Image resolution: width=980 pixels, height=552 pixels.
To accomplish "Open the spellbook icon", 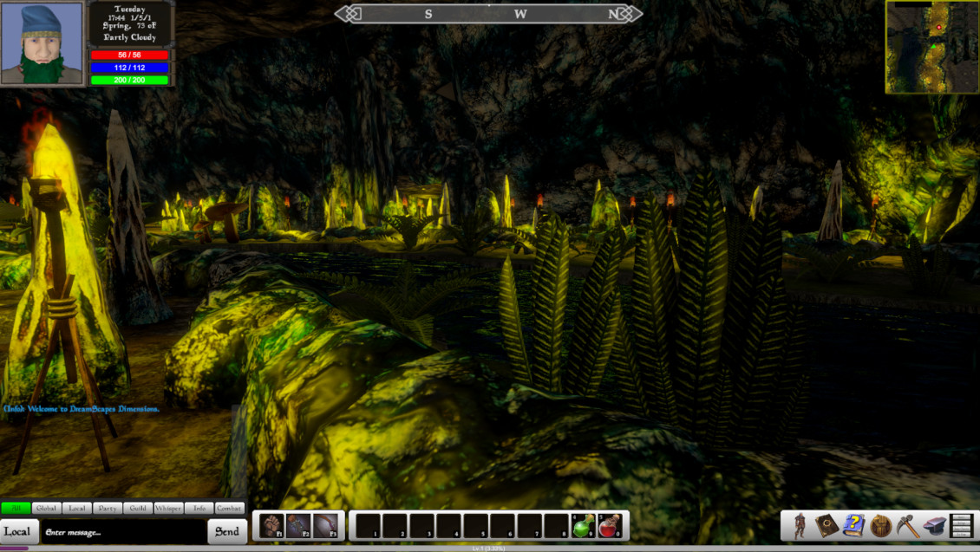I will [827, 526].
